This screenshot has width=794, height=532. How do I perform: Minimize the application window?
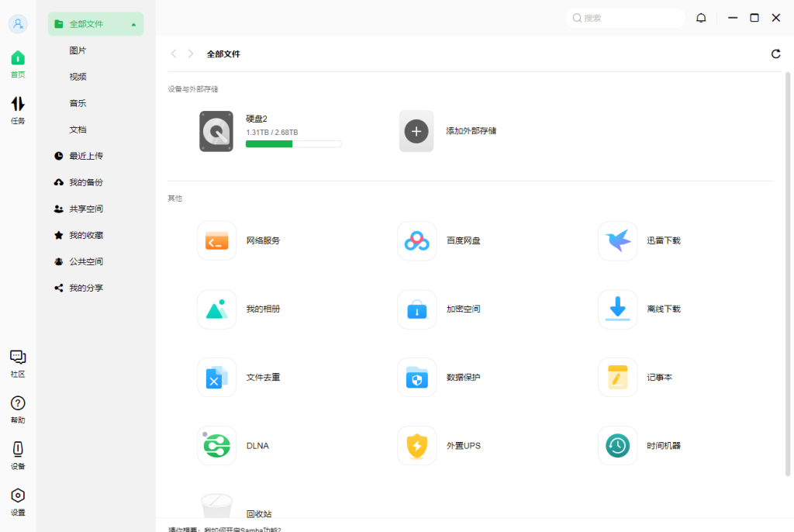coord(733,18)
